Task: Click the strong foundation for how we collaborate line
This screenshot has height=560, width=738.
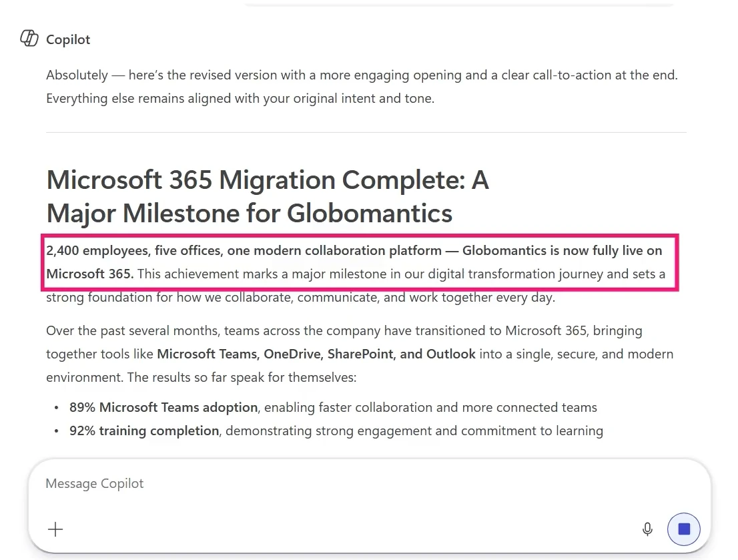Action: 300,298
